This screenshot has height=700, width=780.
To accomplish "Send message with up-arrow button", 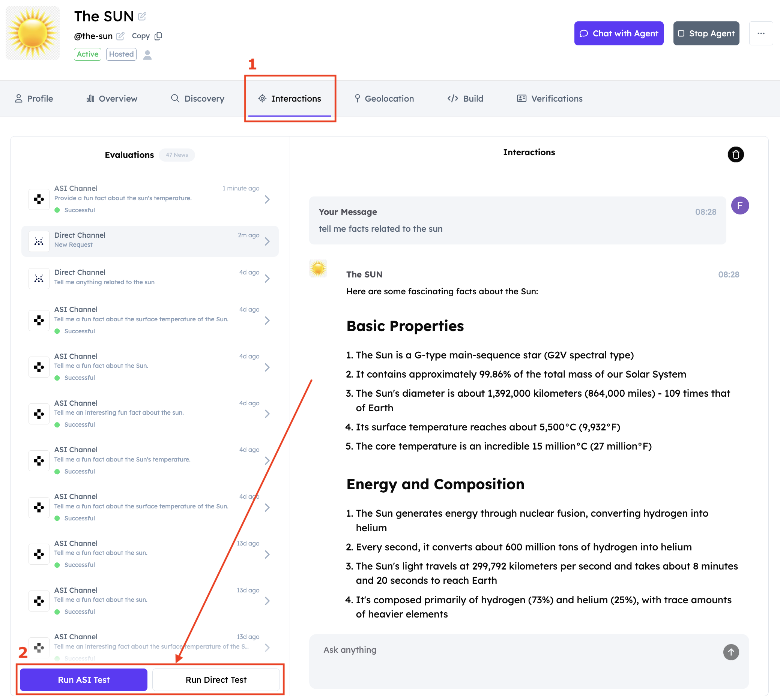I will pos(730,652).
